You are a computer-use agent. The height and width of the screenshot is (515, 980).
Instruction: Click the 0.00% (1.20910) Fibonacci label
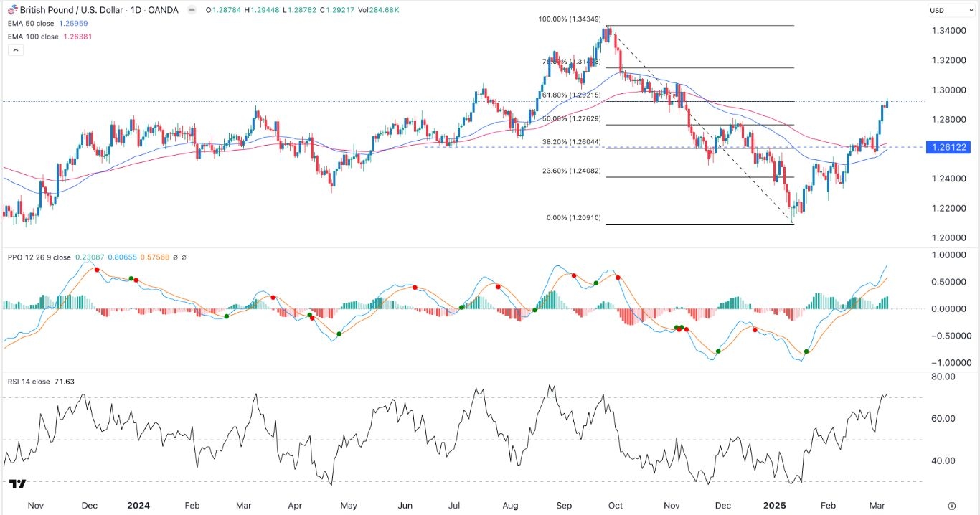click(x=573, y=218)
